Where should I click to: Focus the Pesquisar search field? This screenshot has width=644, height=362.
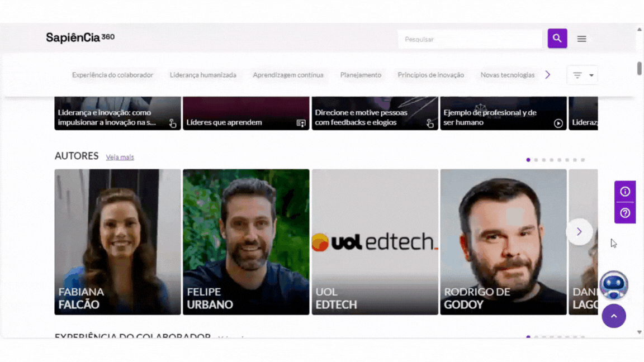tap(470, 39)
